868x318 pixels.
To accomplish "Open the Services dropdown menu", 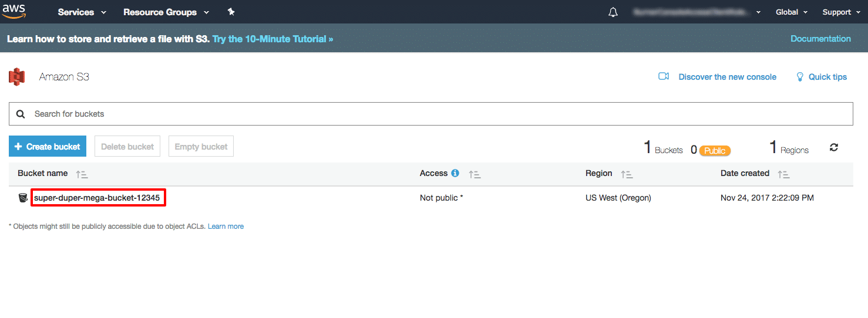I will (82, 12).
